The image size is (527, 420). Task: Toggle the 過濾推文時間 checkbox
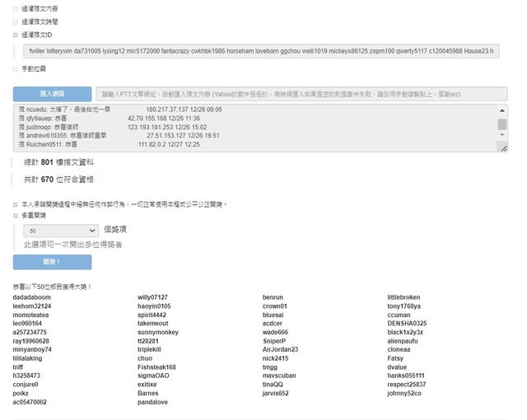[16, 22]
